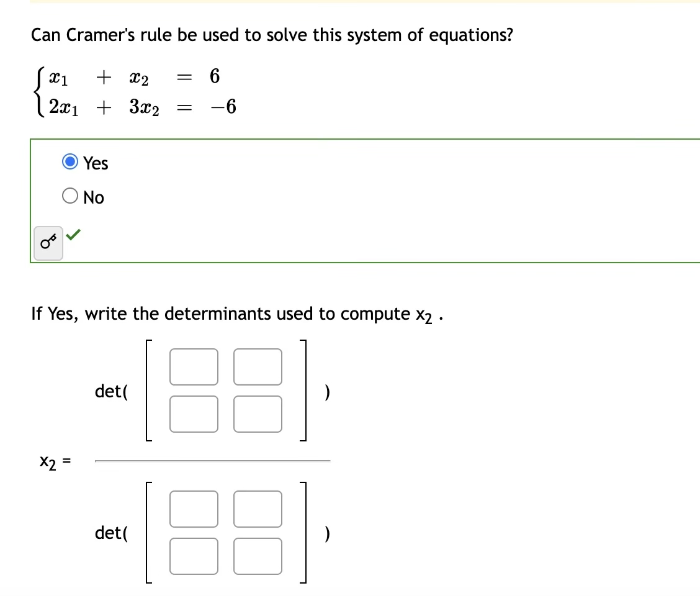700x596 pixels.
Task: Click the green checkmark indicator
Action: coord(74,236)
